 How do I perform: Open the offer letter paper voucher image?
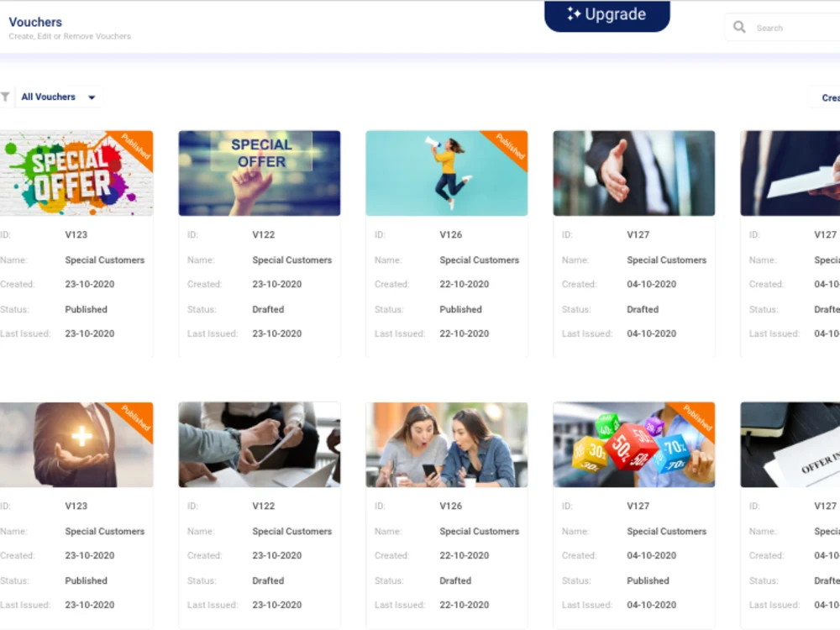(x=790, y=444)
